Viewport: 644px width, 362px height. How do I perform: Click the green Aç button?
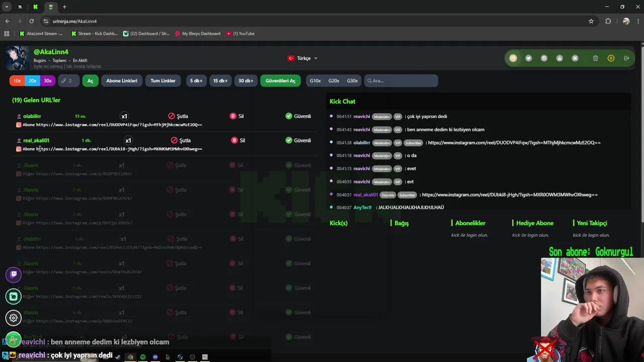point(91,80)
